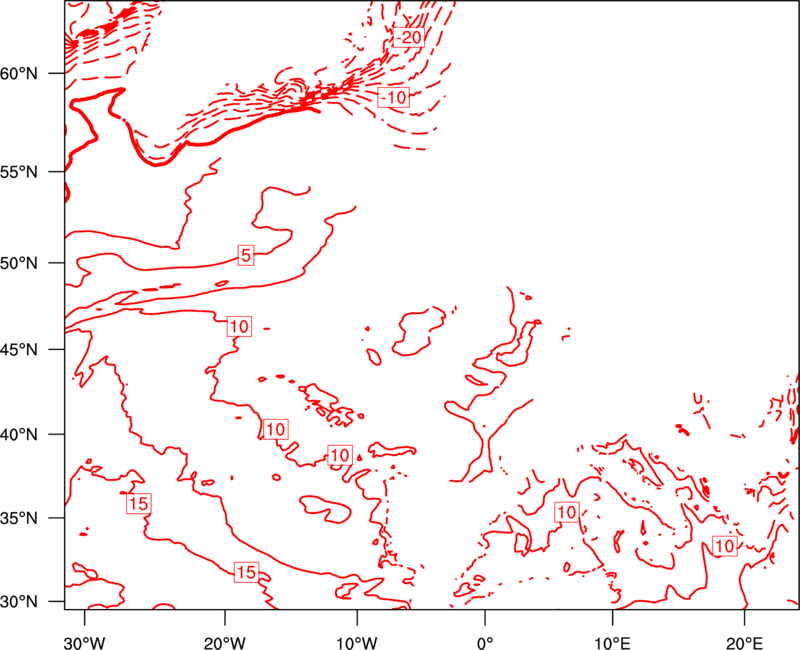The image size is (800, 650).
Task: Click the 50°N latitude tick label
Action: (x=19, y=263)
